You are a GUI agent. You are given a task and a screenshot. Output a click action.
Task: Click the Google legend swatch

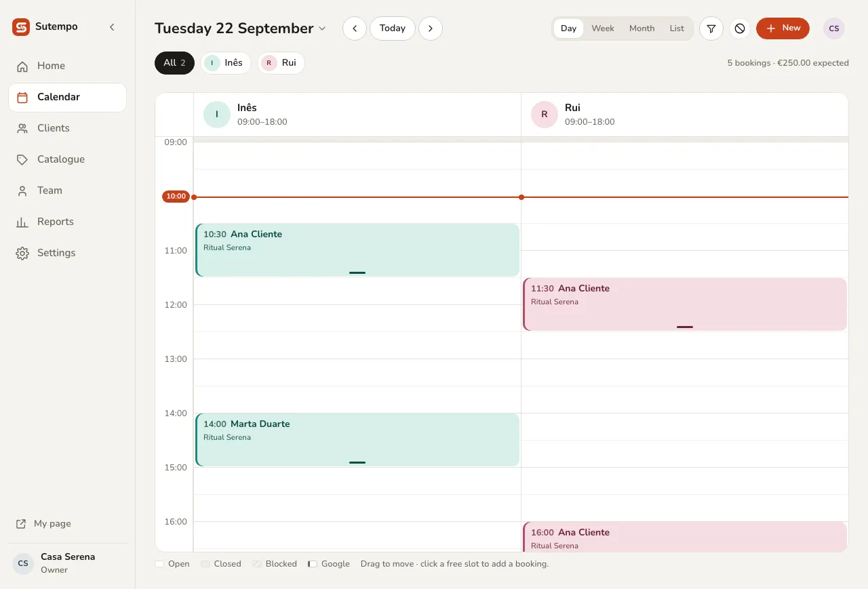coord(313,564)
